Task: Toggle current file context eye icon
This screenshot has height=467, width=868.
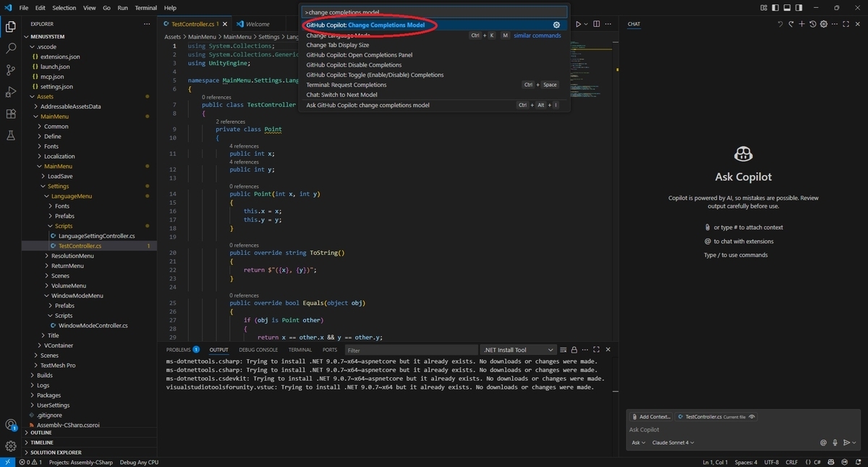Action: click(752, 417)
